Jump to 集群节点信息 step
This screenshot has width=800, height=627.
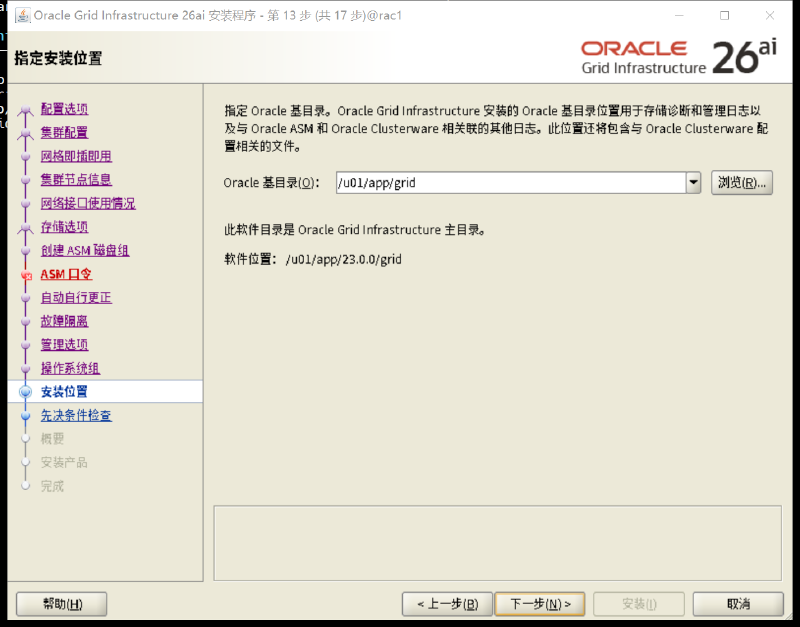tap(76, 180)
